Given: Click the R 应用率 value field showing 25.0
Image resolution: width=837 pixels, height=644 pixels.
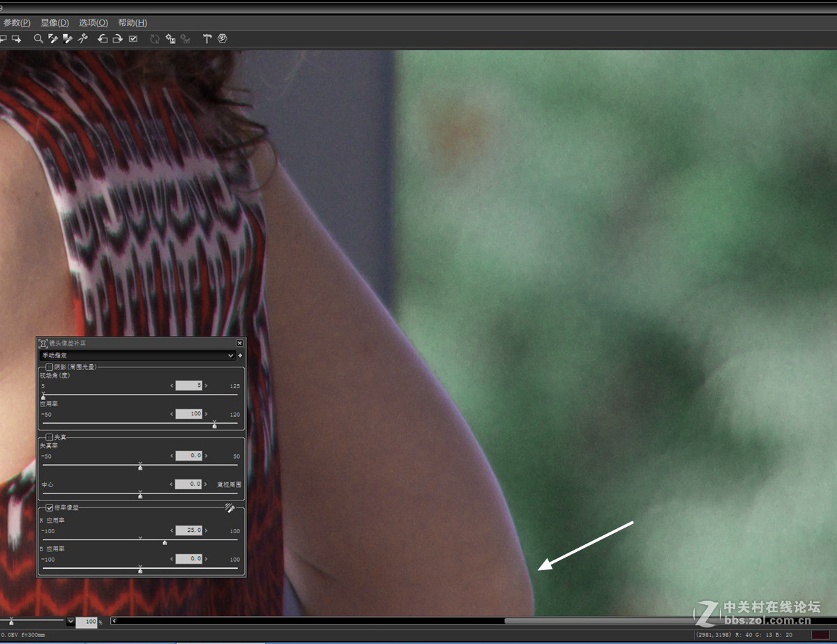Looking at the screenshot, I should pyautogui.click(x=188, y=530).
